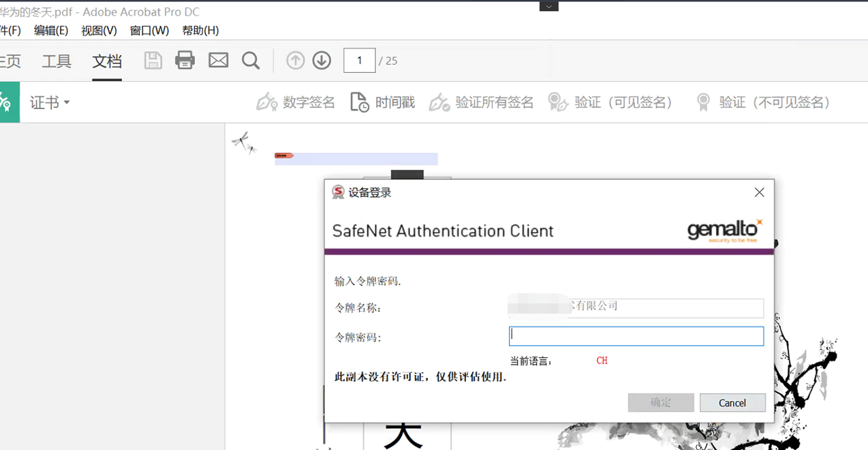The height and width of the screenshot is (450, 868).
Task: Open the 帮助(H) menu
Action: coord(200,31)
